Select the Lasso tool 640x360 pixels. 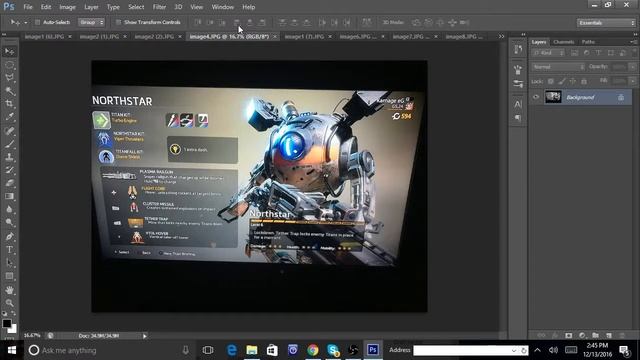point(9,78)
